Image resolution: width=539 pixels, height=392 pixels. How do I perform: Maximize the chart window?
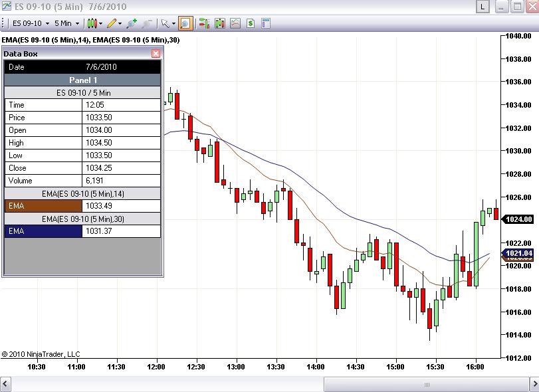pyautogui.click(x=517, y=7)
